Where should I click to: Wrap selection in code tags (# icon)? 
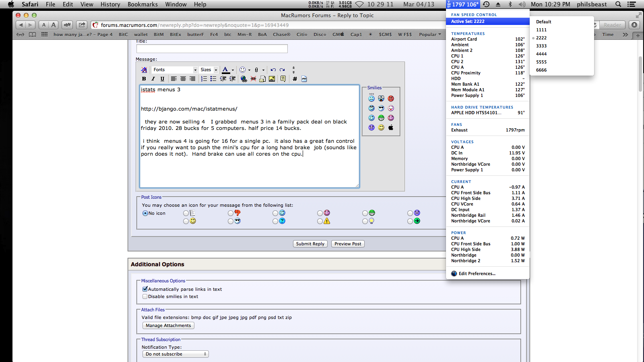coord(295,79)
